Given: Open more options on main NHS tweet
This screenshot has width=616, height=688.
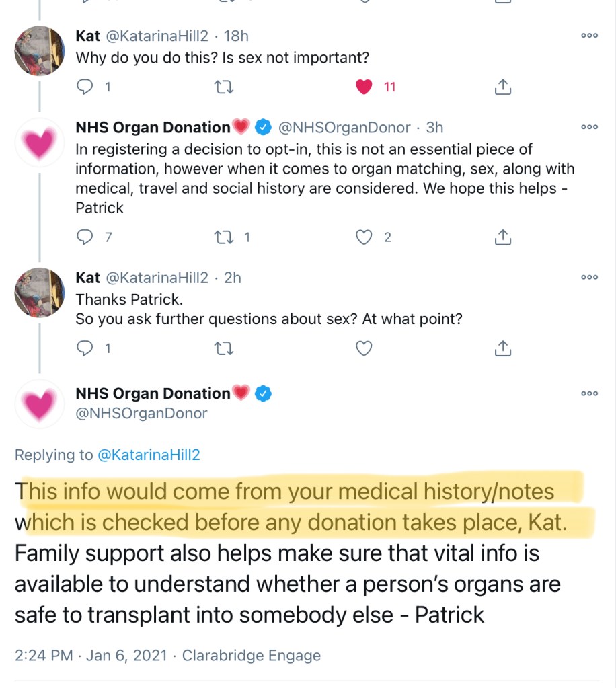Looking at the screenshot, I should [x=589, y=393].
